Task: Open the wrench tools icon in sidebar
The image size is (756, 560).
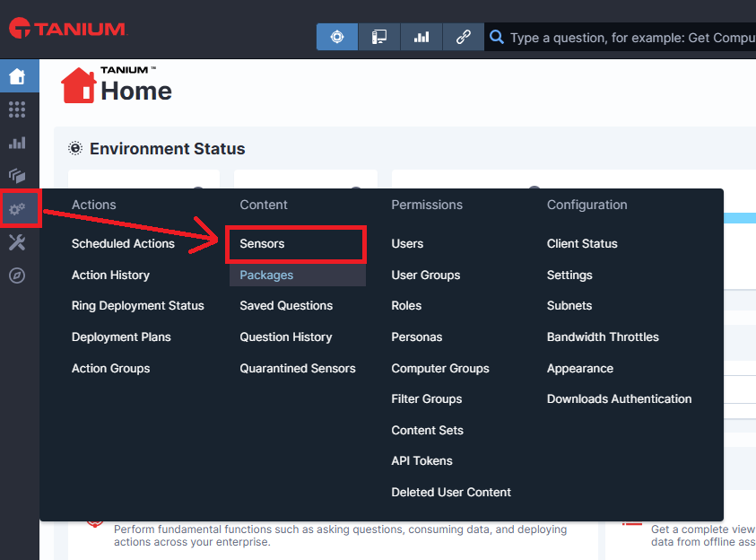Action: click(x=17, y=242)
